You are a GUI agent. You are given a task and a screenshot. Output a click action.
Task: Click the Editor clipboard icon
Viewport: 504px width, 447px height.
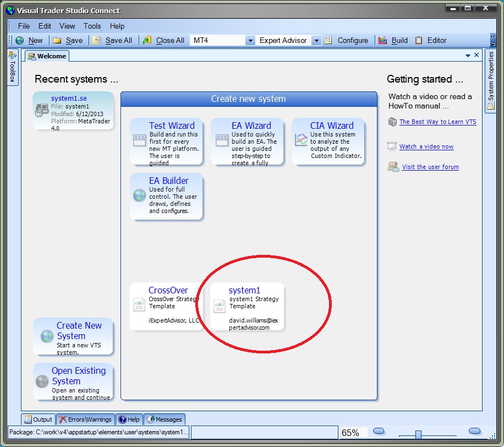point(419,40)
